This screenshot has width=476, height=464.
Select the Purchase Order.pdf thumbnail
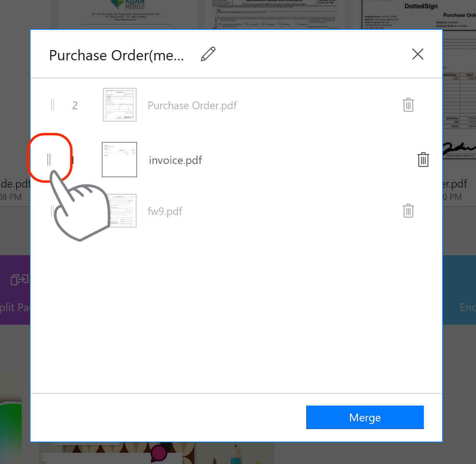pyautogui.click(x=120, y=105)
